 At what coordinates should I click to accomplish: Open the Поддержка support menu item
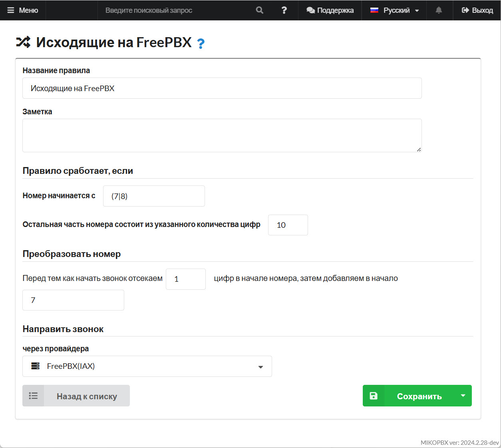[330, 10]
